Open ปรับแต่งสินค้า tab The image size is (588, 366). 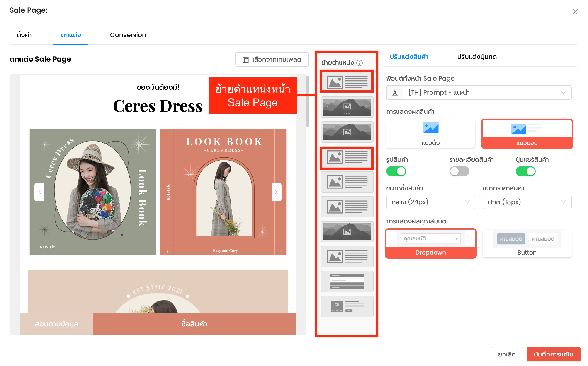409,57
